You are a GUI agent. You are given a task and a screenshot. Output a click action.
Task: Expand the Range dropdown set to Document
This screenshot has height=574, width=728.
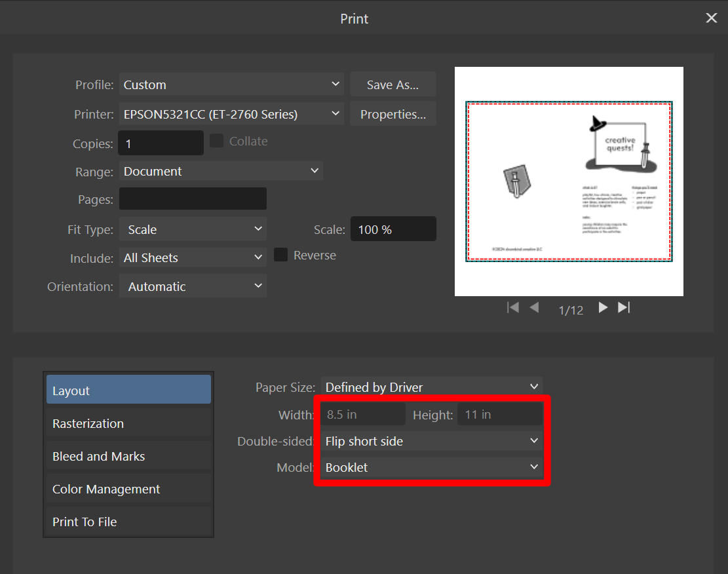pyautogui.click(x=221, y=171)
